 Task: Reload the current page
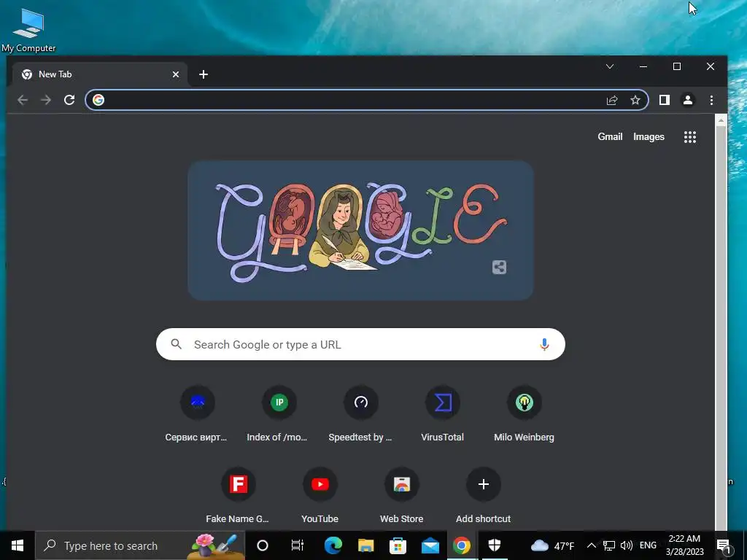click(x=69, y=100)
